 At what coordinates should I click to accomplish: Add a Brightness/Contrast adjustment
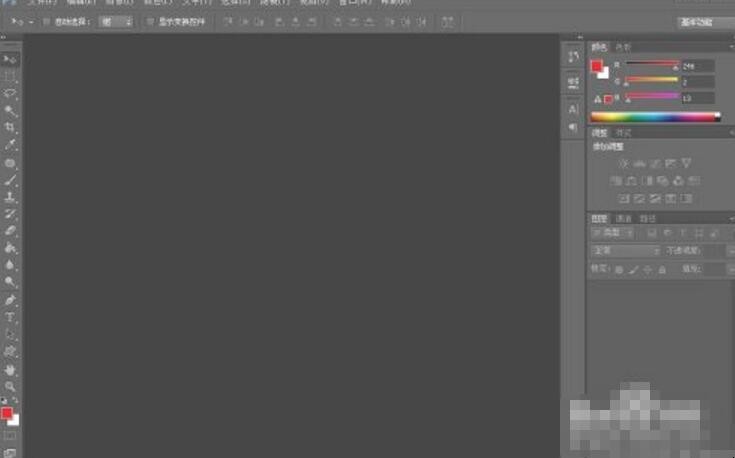tap(624, 164)
